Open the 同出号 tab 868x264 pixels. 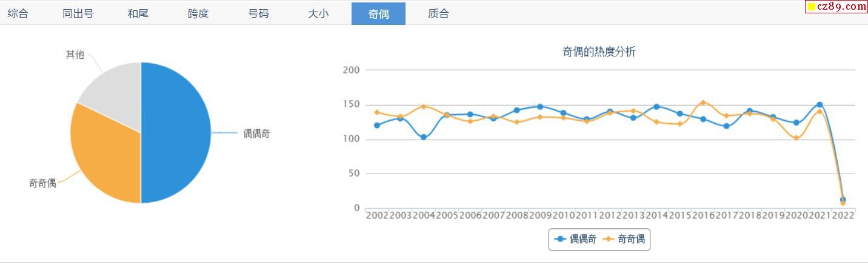click(78, 13)
